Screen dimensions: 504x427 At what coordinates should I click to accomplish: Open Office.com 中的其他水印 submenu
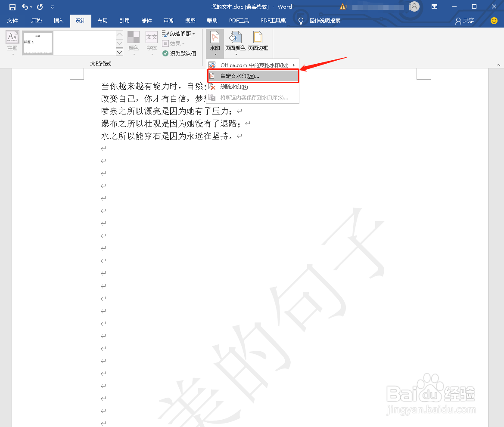253,65
